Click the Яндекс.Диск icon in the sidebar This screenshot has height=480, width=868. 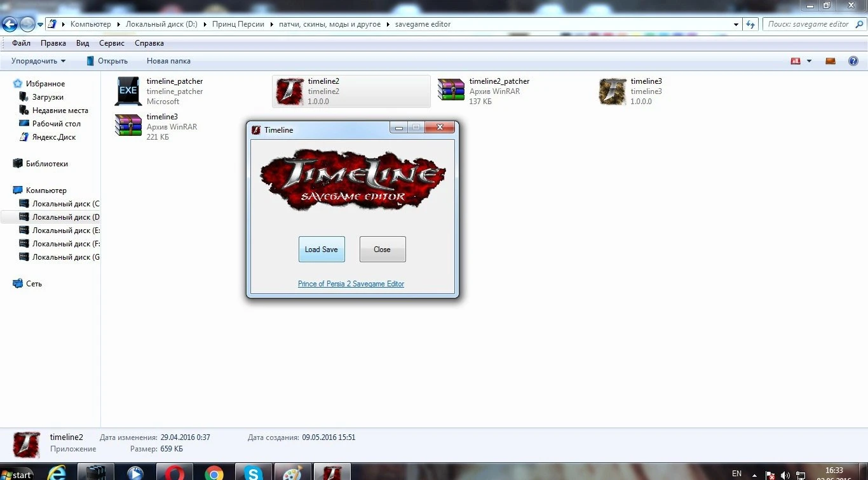tap(24, 137)
